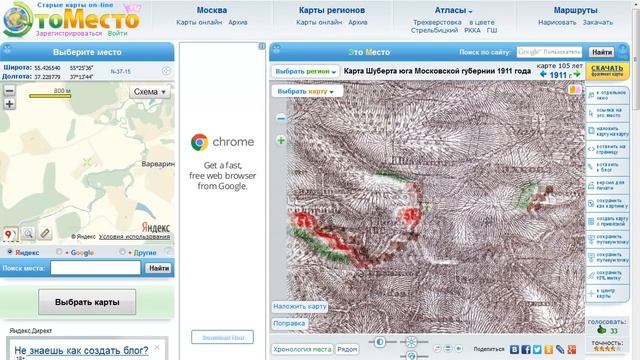Go to next year map arrow
The image size is (640, 360).
coord(577,74)
